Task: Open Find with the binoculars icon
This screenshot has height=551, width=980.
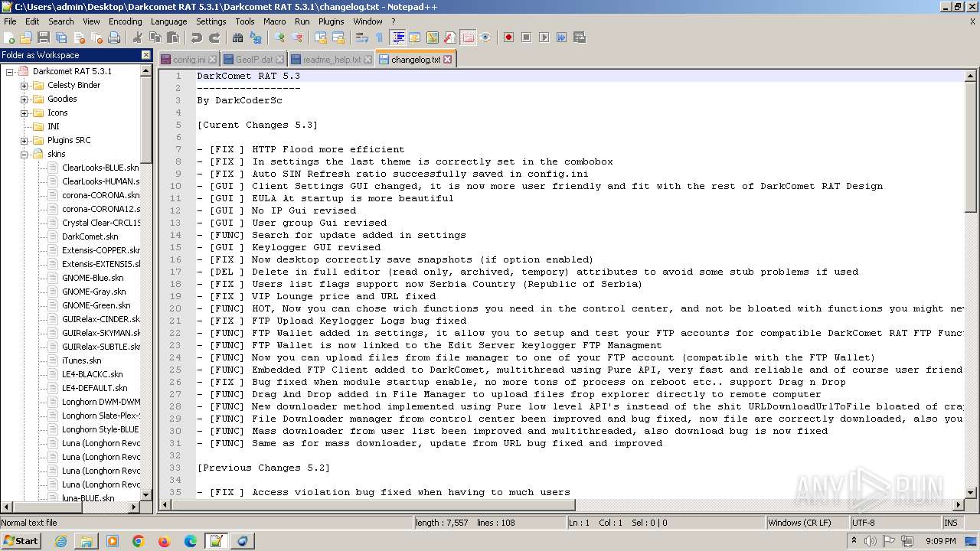Action: pyautogui.click(x=237, y=37)
